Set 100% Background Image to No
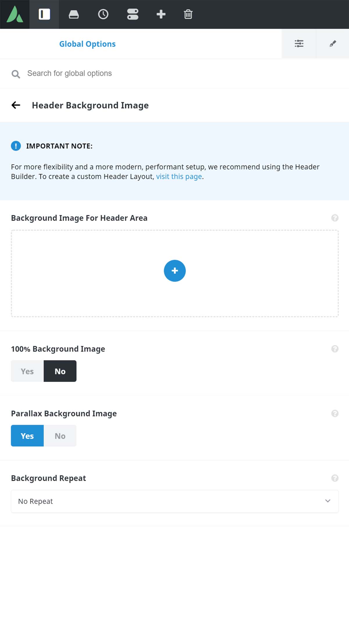Screen dimensions: 349x644 (x=60, y=371)
